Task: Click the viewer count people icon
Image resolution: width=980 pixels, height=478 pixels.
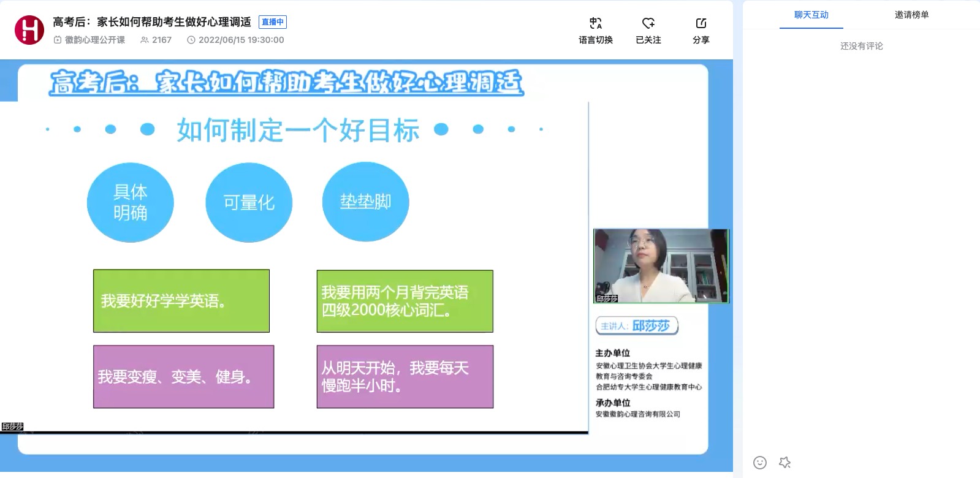Action: point(145,40)
